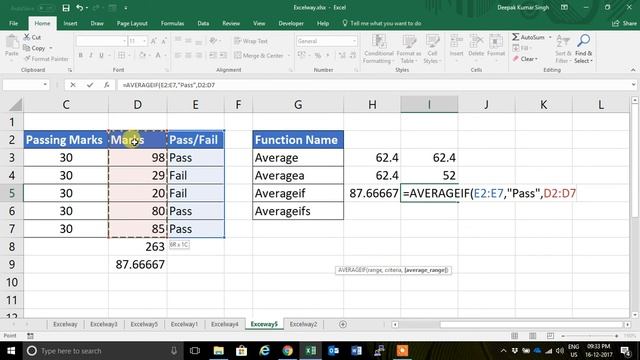Open the Name Box dropdown
The image size is (640, 360).
pos(45,85)
